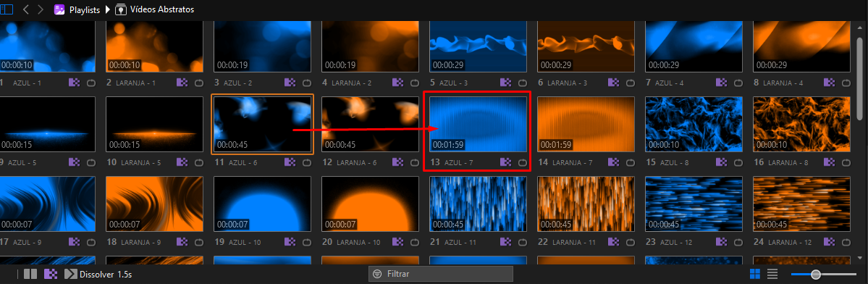Viewport: 868px width, 284px height.
Task: Go back with the left navigation arrow
Action: pyautogui.click(x=26, y=9)
